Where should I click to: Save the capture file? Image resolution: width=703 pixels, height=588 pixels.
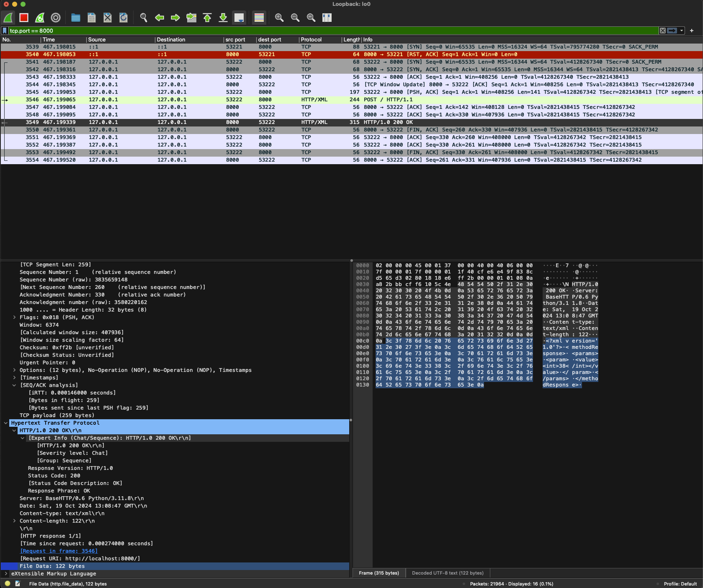(x=92, y=18)
